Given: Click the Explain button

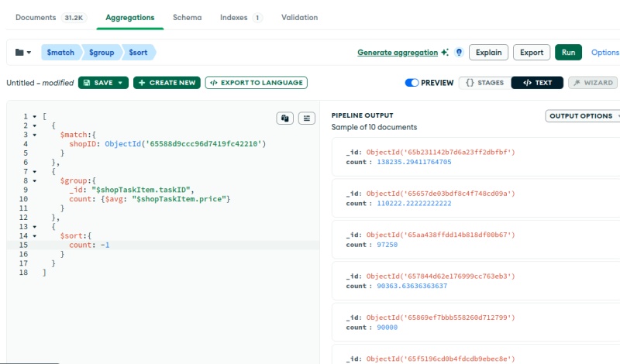Looking at the screenshot, I should click(x=488, y=53).
